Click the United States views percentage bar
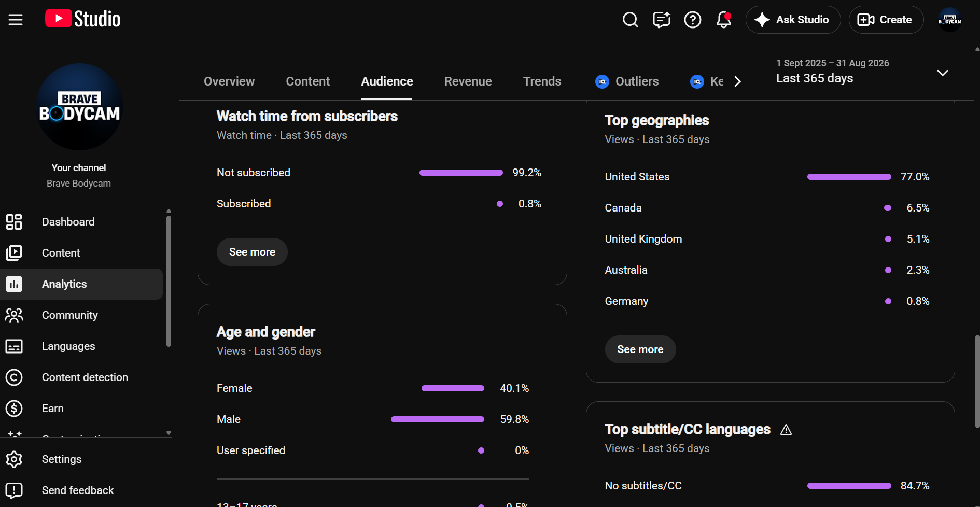Image resolution: width=980 pixels, height=507 pixels. (849, 177)
